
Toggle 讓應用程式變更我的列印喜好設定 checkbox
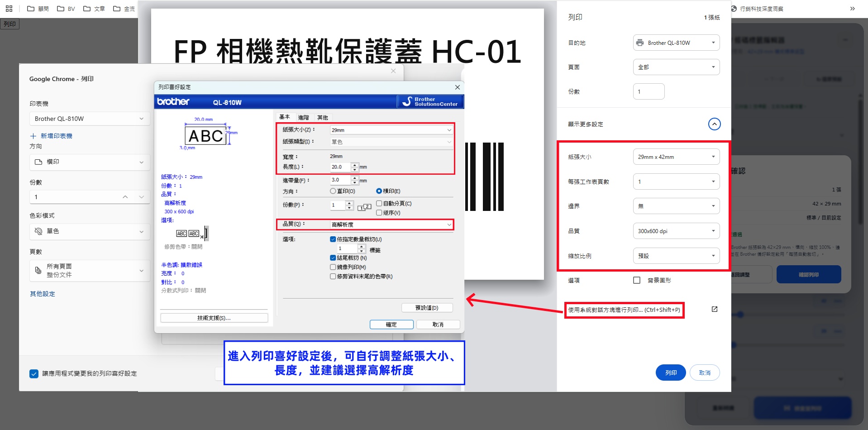point(34,373)
